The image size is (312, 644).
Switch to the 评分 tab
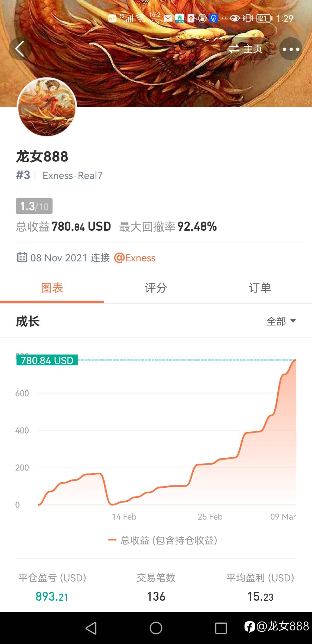156,288
